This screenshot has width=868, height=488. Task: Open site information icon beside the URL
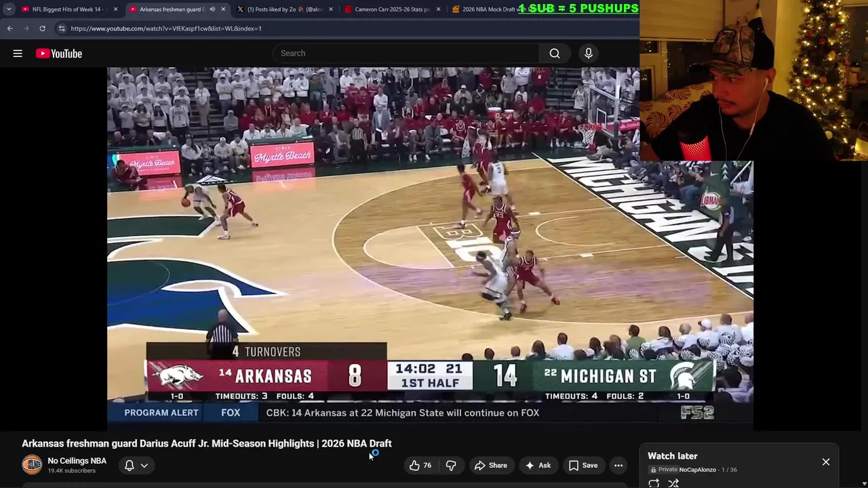[62, 28]
